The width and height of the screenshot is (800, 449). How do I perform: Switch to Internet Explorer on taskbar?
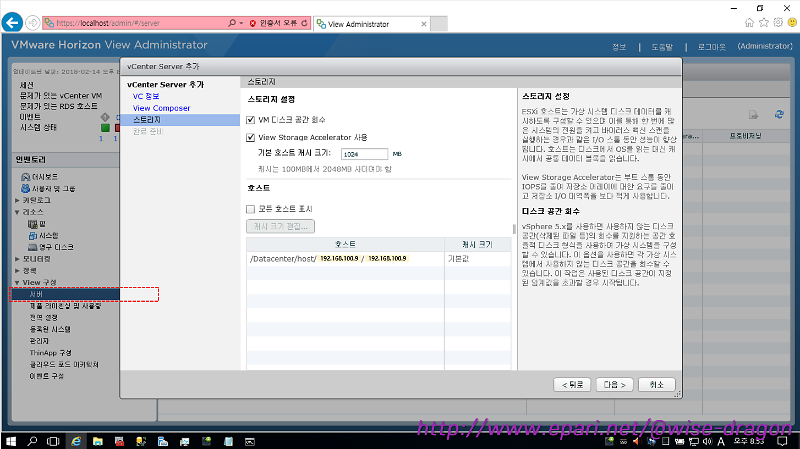[x=76, y=441]
